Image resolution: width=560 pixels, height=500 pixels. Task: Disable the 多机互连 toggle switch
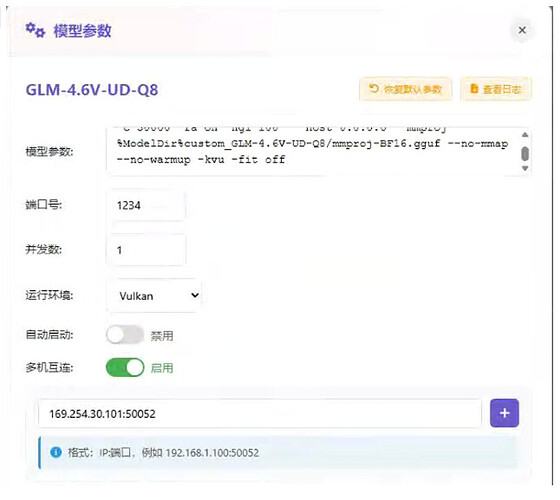coord(125,368)
